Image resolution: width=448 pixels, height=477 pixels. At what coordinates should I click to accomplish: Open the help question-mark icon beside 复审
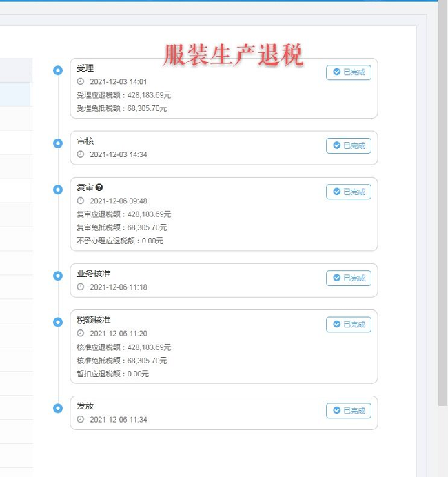click(99, 187)
